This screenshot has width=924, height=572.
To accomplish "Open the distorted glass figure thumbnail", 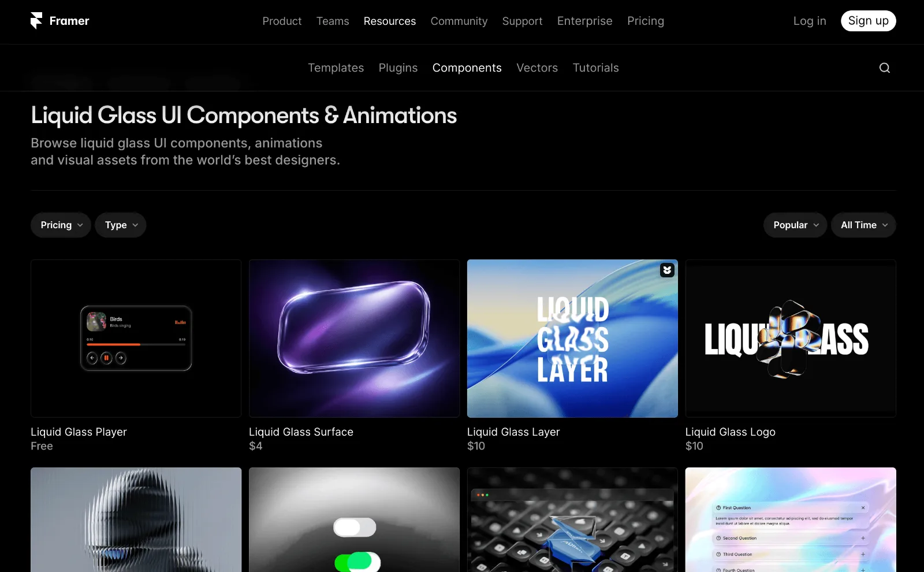I will click(x=136, y=520).
